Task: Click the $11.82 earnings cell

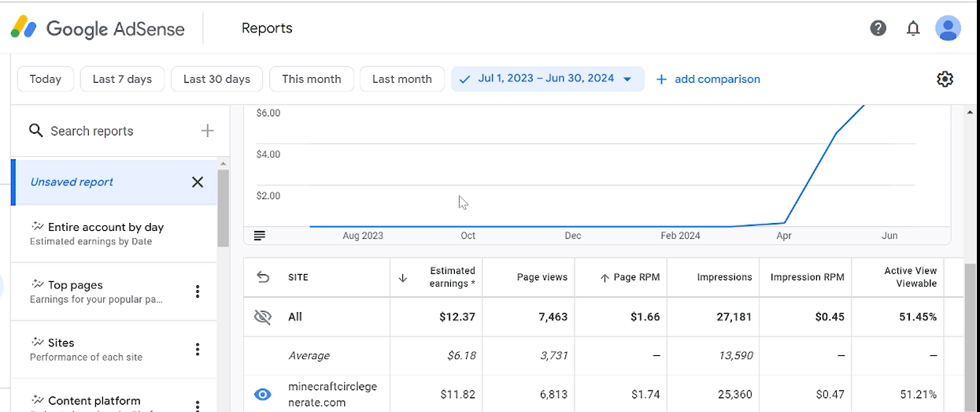Action: 458,394
